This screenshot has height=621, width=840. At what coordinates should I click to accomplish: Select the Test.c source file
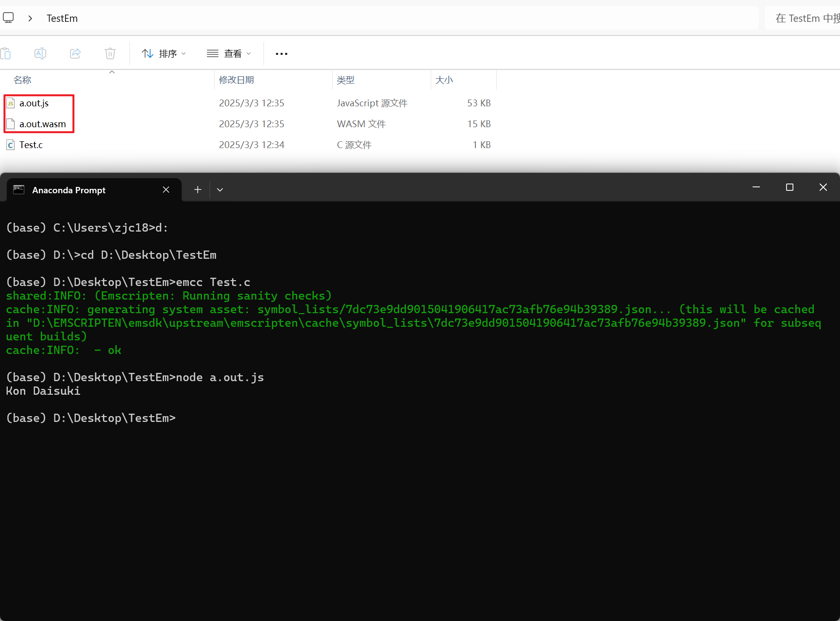(31, 145)
